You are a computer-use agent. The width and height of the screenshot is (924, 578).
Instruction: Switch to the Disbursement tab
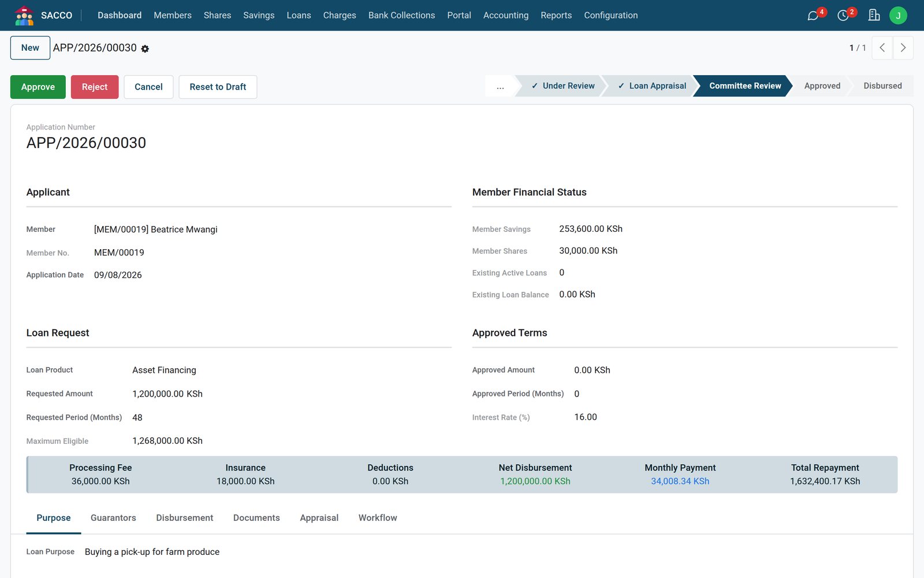tap(185, 518)
